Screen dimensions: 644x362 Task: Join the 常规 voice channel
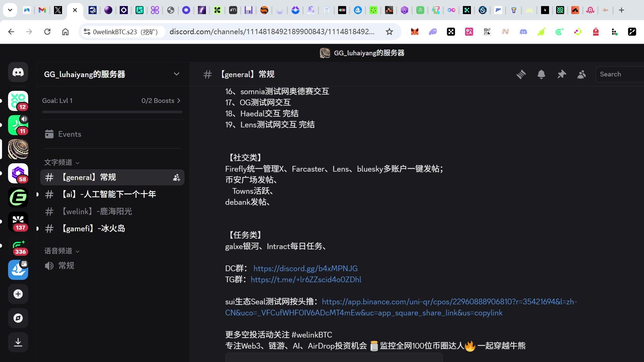click(112, 266)
